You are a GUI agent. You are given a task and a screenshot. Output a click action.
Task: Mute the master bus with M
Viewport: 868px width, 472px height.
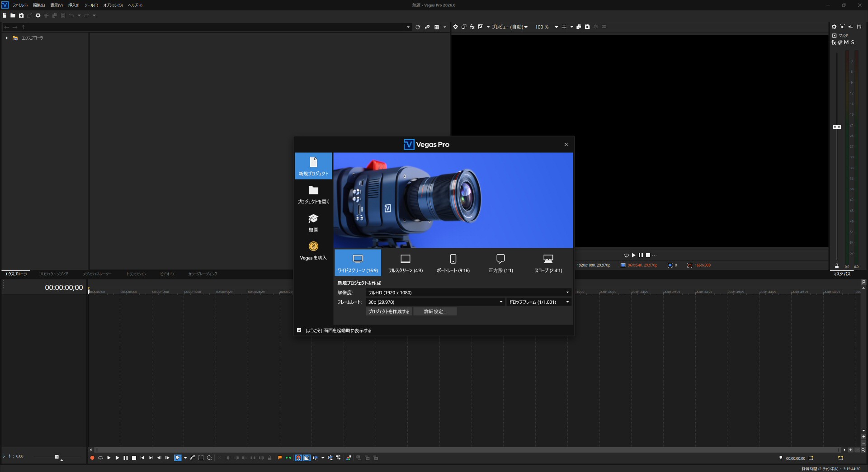[x=846, y=42]
